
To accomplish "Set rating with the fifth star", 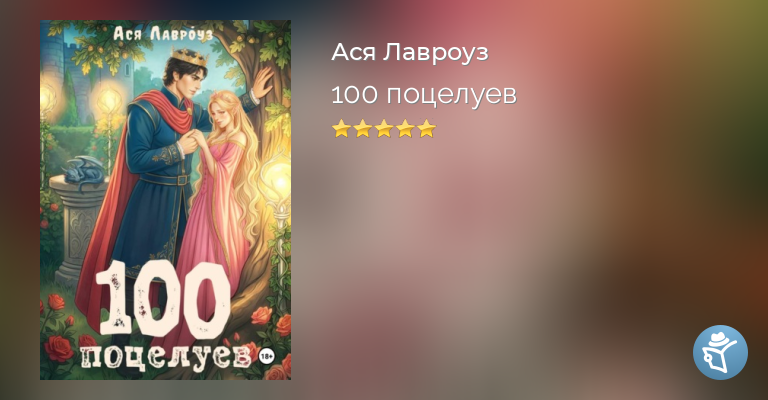I will pos(427,129).
